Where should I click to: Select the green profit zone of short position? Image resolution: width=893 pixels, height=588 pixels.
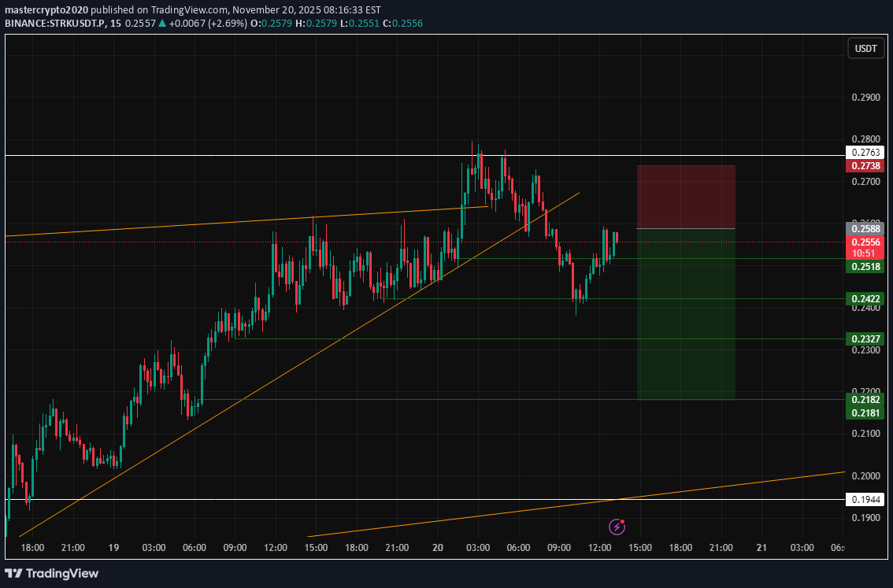[x=685, y=315]
